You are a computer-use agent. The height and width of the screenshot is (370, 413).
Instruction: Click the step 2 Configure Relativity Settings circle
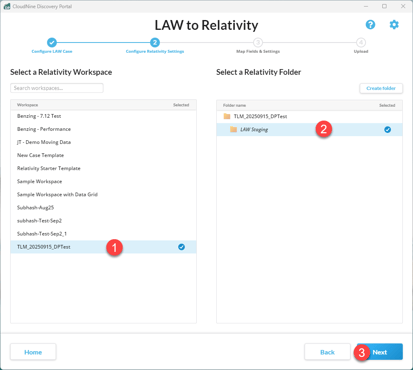click(155, 42)
